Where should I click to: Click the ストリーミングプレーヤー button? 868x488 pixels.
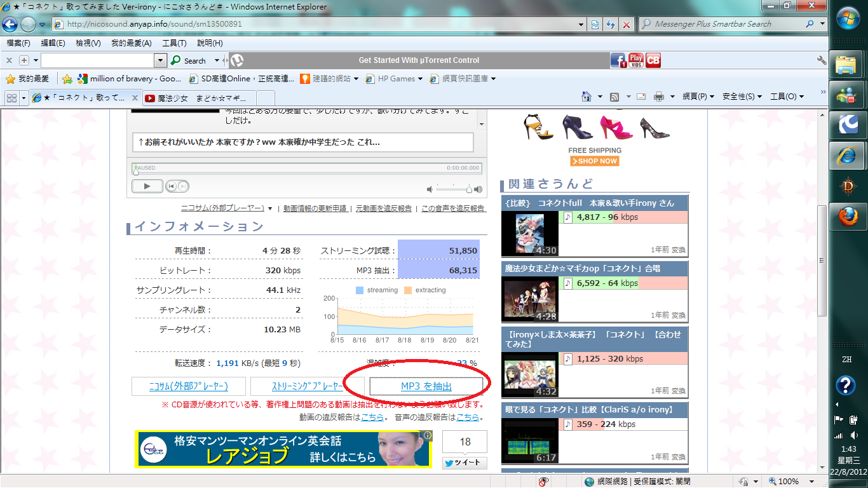coord(308,386)
